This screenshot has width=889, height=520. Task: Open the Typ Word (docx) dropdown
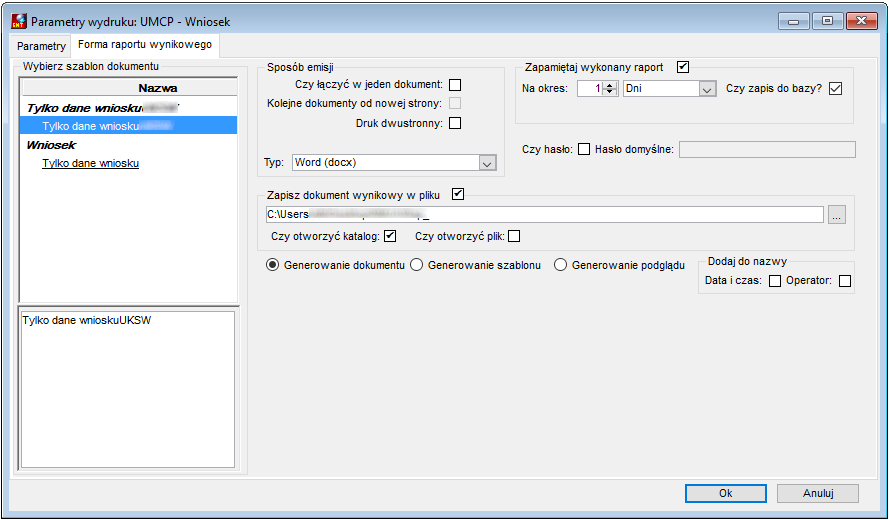tap(486, 163)
